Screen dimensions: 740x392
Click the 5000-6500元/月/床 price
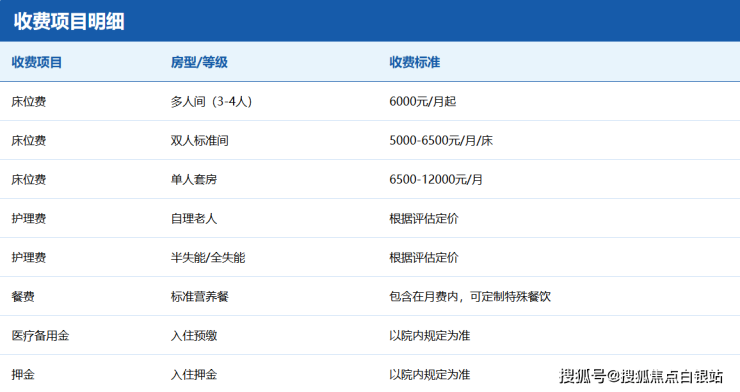pyautogui.click(x=441, y=141)
